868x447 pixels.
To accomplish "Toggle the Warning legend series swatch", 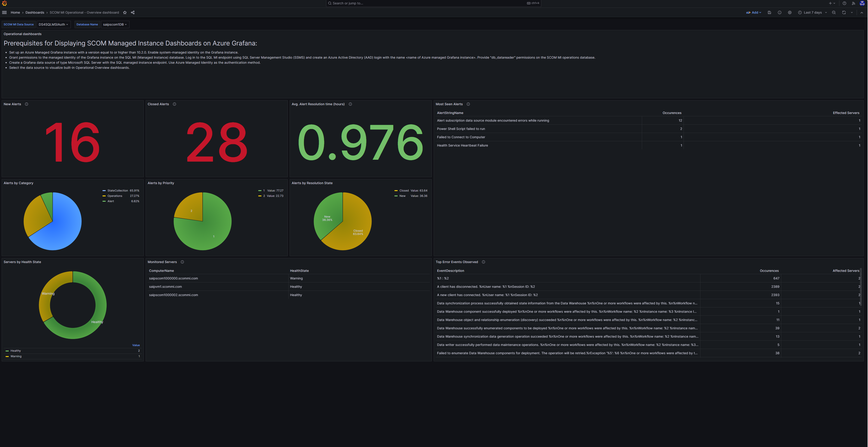I will coord(7,356).
